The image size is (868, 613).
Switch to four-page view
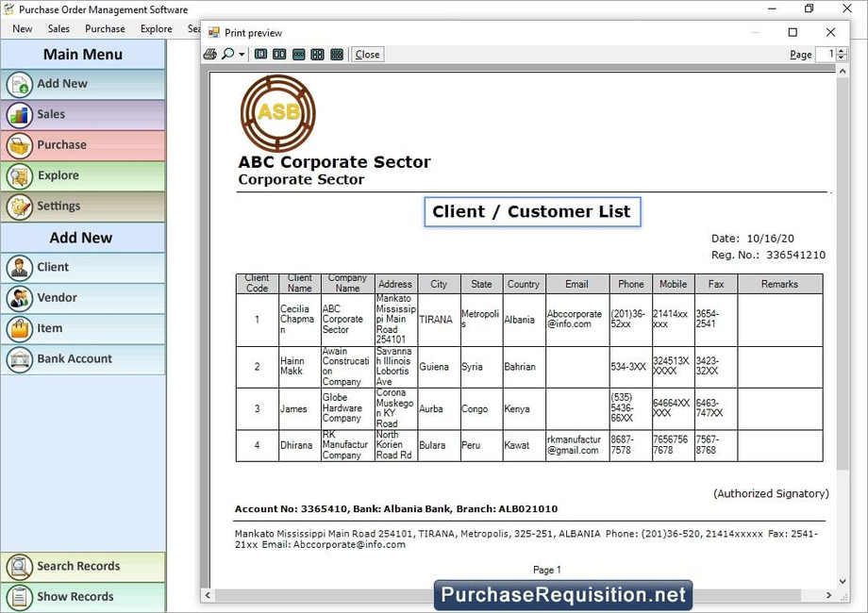click(x=317, y=54)
